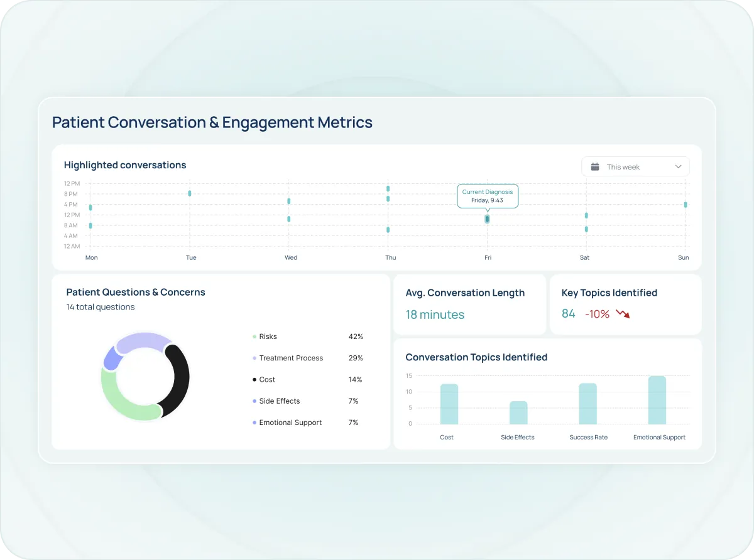Click the Key Topics Identified heading
Viewport: 754px width, 560px height.
pos(609,293)
